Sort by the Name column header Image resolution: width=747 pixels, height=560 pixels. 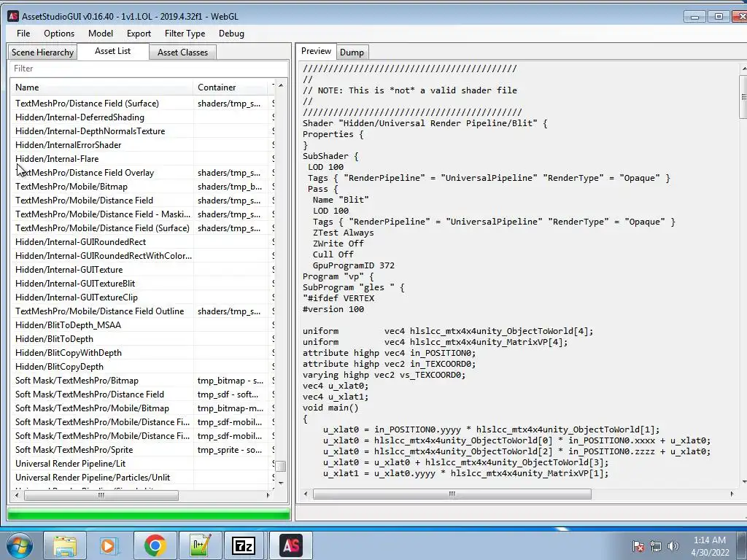click(101, 87)
